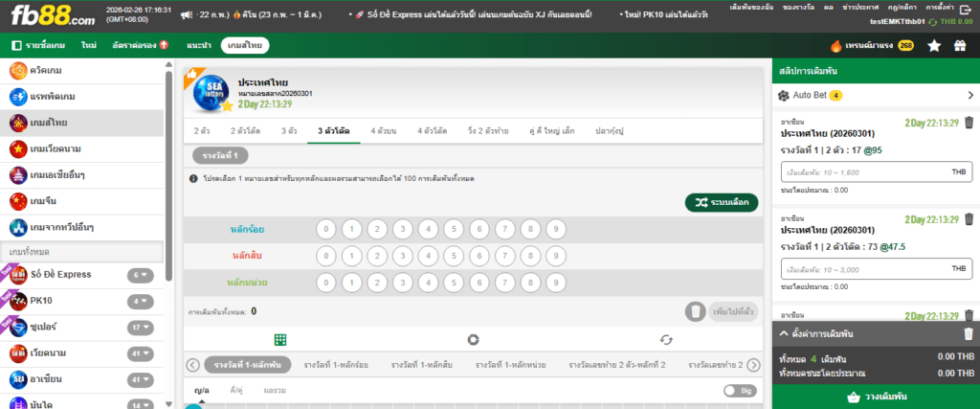This screenshot has height=409, width=980.
Task: Select digit 9 in หลักร้อย row
Action: click(556, 230)
